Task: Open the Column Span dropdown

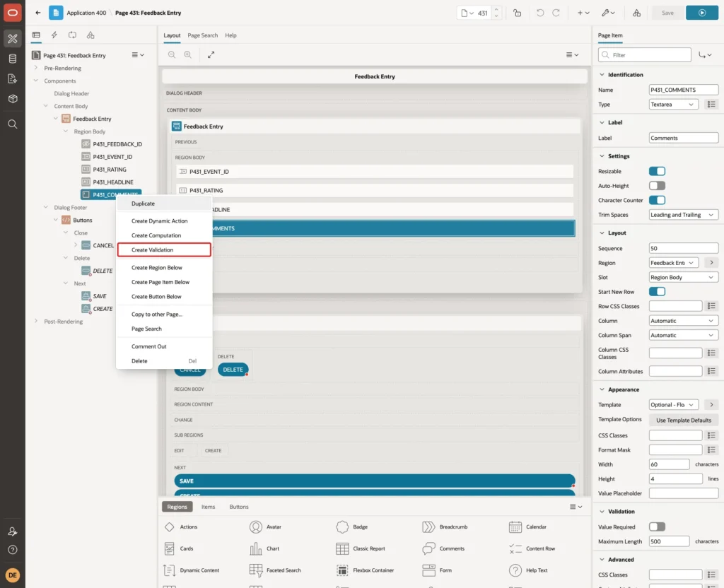Action: point(684,335)
